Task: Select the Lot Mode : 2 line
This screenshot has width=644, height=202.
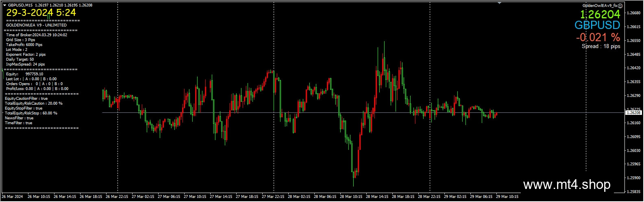Action: [x=17, y=50]
